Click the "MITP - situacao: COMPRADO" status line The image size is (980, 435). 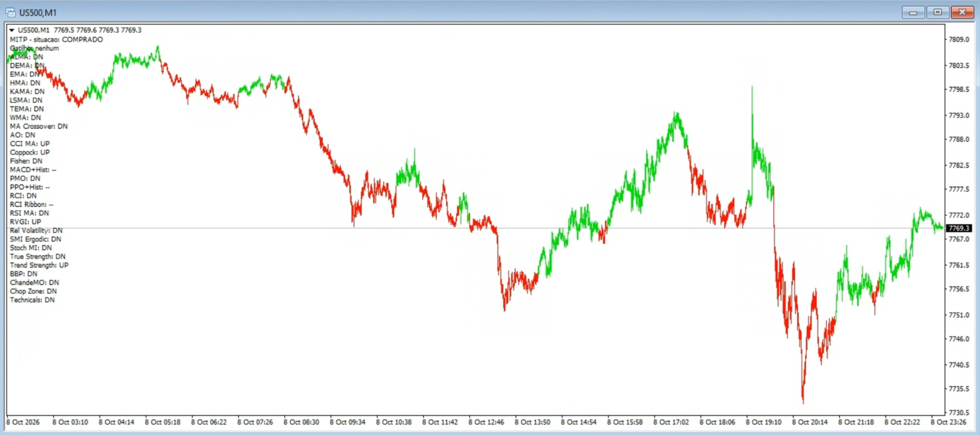tap(56, 40)
